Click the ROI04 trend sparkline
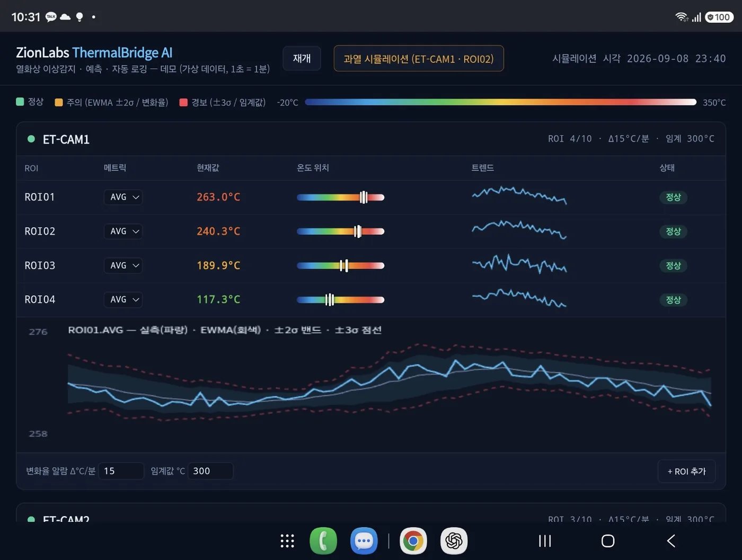Image resolution: width=742 pixels, height=560 pixels. [x=519, y=298]
